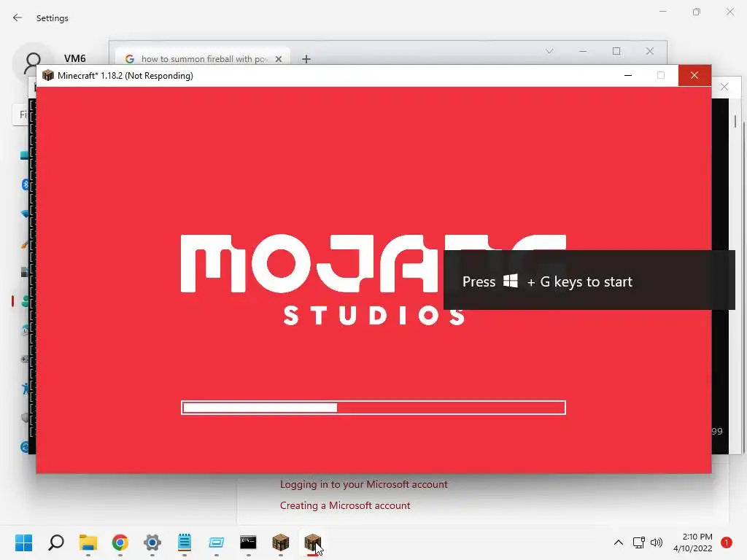Open network status tray icon

[x=638, y=542]
